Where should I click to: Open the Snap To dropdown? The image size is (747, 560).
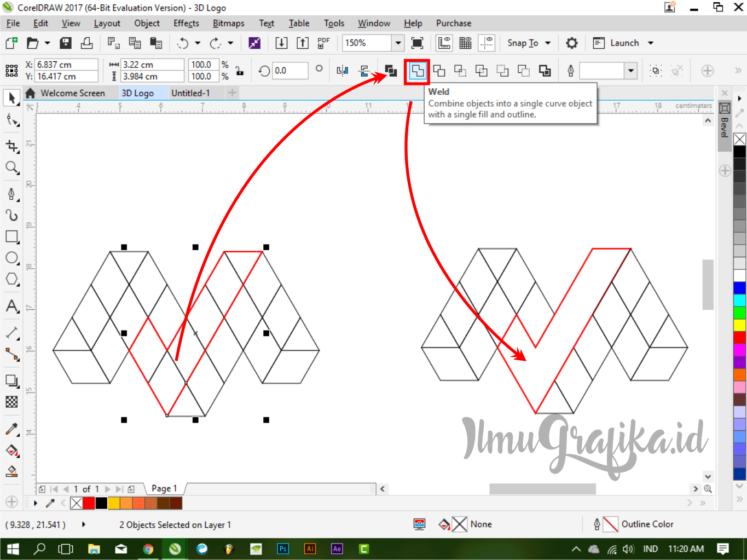[527, 43]
